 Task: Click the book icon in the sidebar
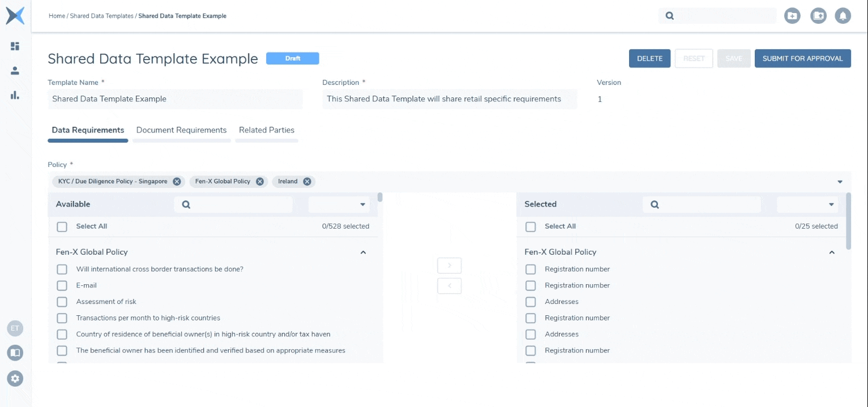pos(15,353)
